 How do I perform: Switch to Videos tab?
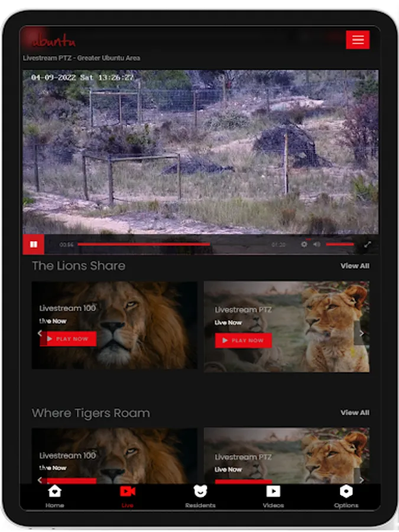click(x=273, y=497)
